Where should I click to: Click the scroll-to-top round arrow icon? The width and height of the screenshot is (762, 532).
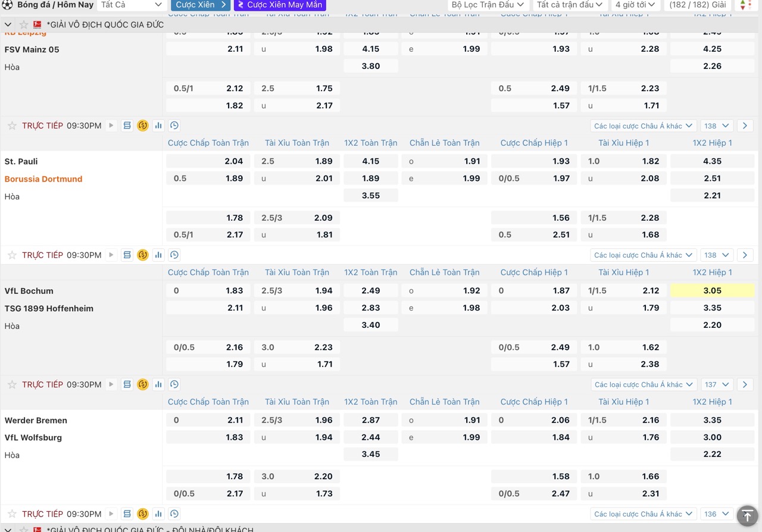point(747,515)
